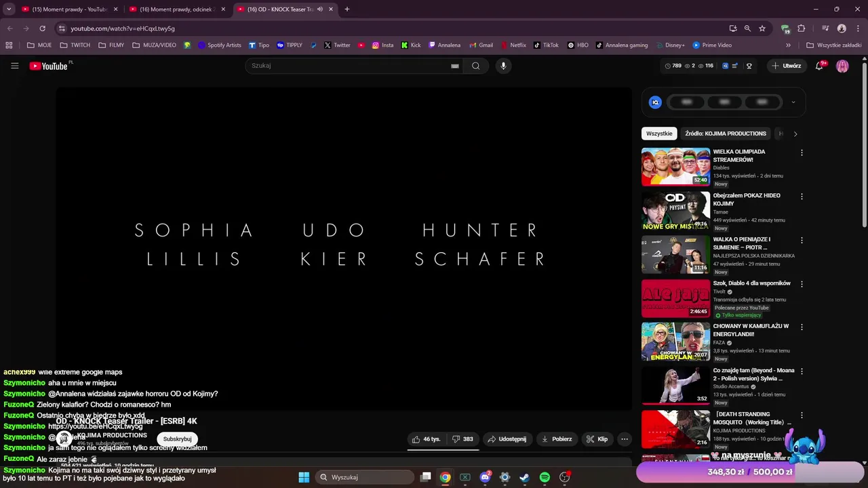The image size is (868, 488).
Task: Show more filter chips with the right arrow
Action: [x=795, y=134]
